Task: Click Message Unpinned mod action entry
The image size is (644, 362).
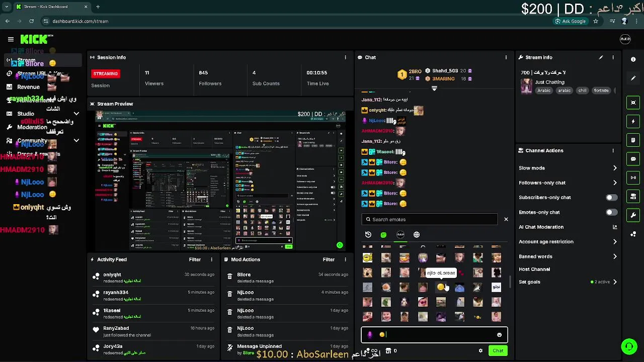Action: point(287,349)
